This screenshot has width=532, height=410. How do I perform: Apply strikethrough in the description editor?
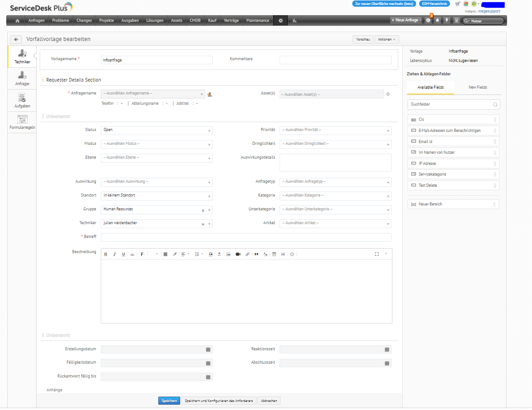click(132, 254)
